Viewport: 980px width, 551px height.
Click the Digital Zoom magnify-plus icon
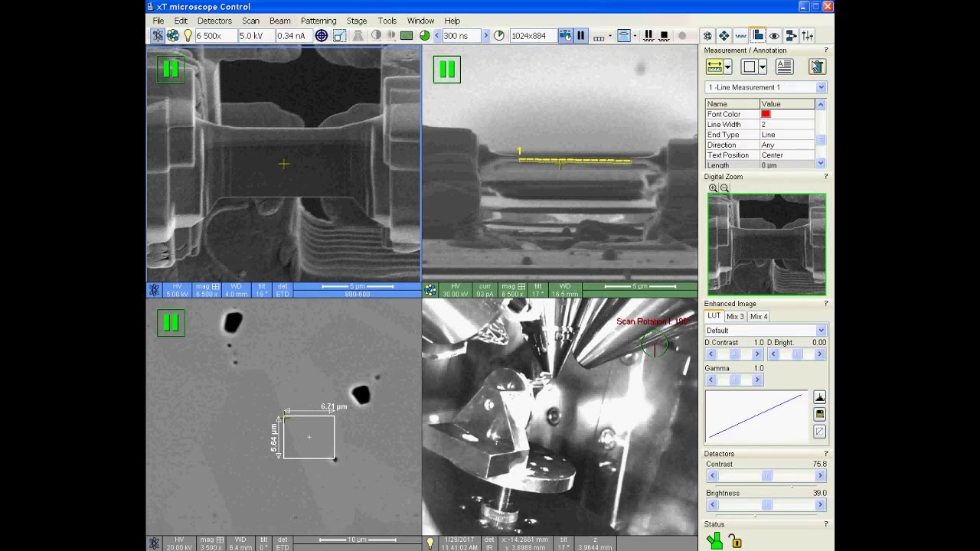pos(713,187)
